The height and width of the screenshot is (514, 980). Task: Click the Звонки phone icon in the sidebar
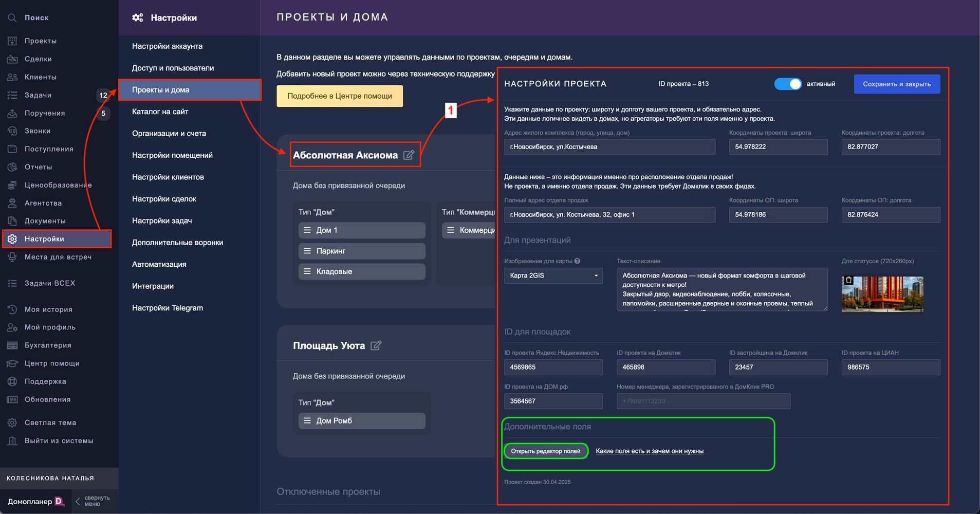[12, 131]
